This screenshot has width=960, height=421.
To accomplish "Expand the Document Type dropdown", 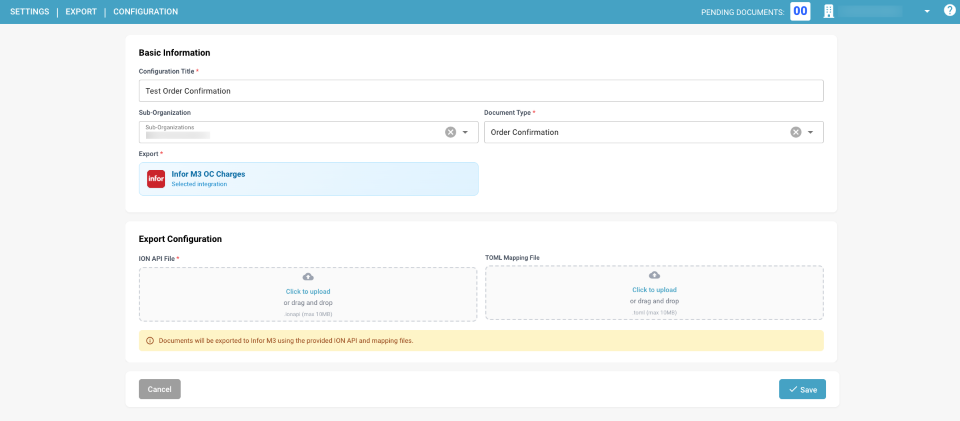I will (811, 132).
